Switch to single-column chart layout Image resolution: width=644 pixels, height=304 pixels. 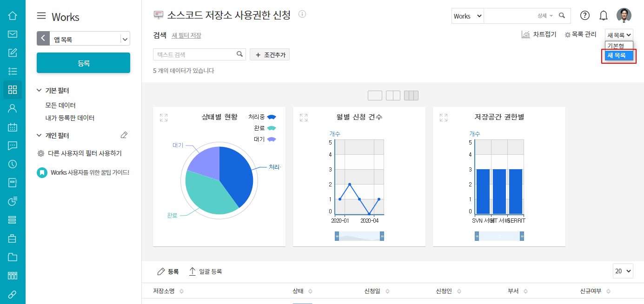[375, 96]
